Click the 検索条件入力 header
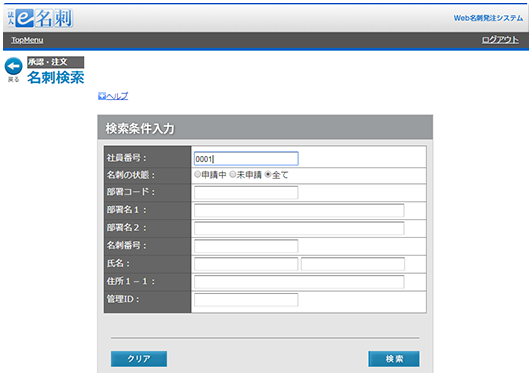Image resolution: width=532 pixels, height=376 pixels. tap(265, 128)
